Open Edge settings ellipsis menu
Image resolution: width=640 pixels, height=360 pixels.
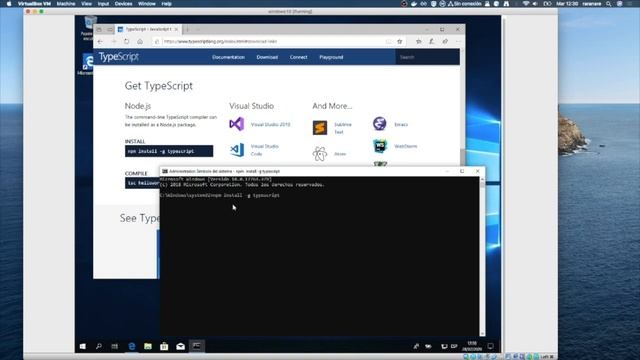(458, 42)
